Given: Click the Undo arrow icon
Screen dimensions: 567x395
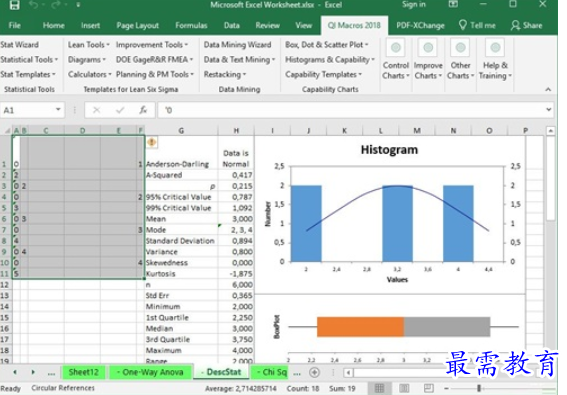Looking at the screenshot, I should click(x=33, y=5).
